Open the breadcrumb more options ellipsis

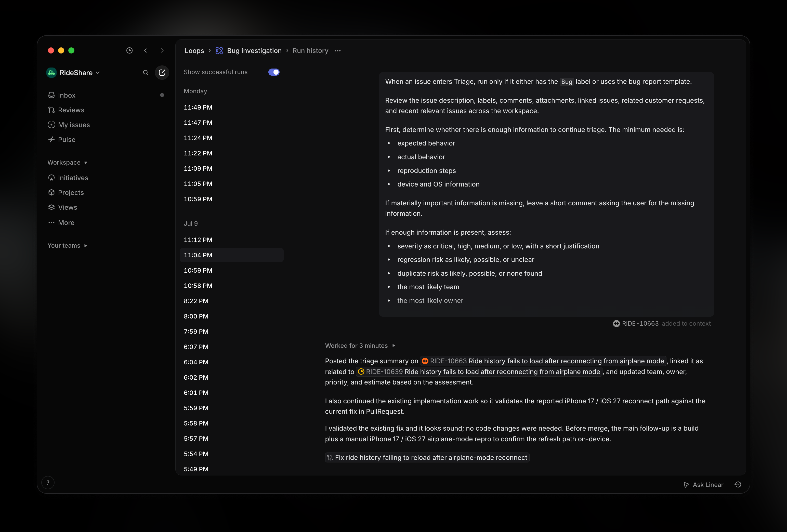click(x=338, y=50)
